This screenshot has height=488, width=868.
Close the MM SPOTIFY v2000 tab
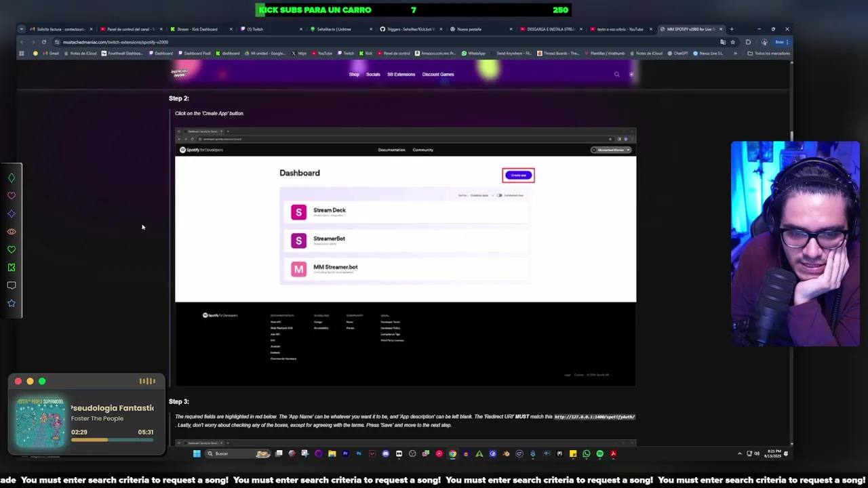tap(721, 29)
